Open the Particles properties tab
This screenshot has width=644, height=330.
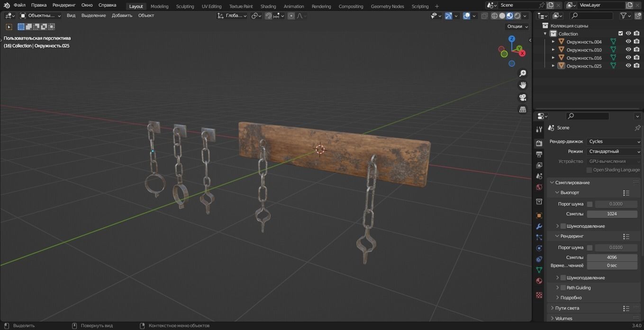click(x=539, y=237)
